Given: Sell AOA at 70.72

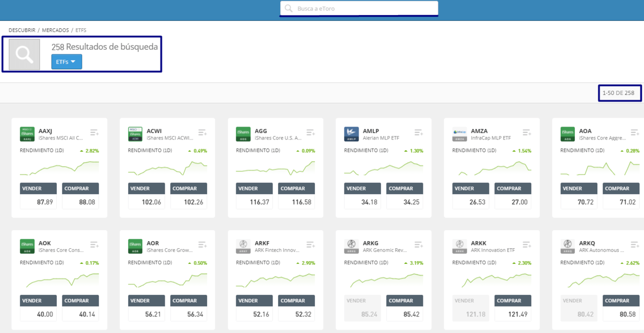Looking at the screenshot, I should pos(580,196).
